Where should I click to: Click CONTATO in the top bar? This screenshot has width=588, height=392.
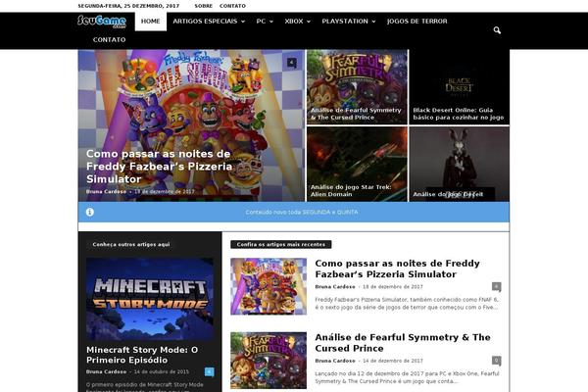coord(232,6)
